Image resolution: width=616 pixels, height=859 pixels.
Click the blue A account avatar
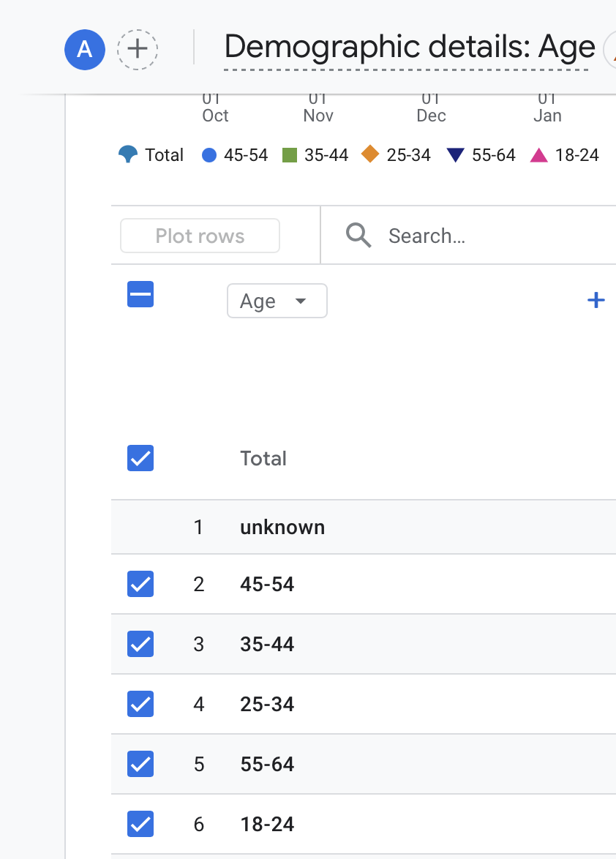click(85, 49)
